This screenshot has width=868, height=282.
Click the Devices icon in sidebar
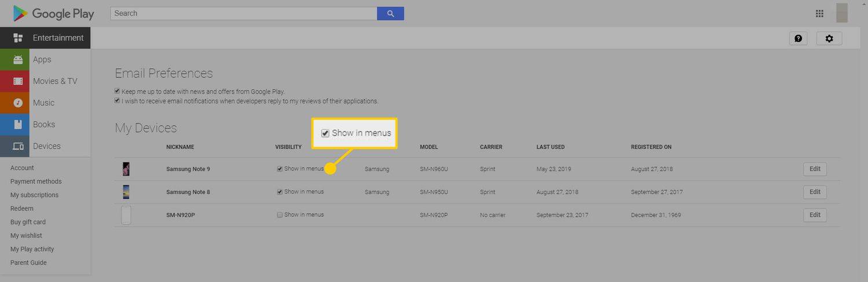pyautogui.click(x=18, y=146)
